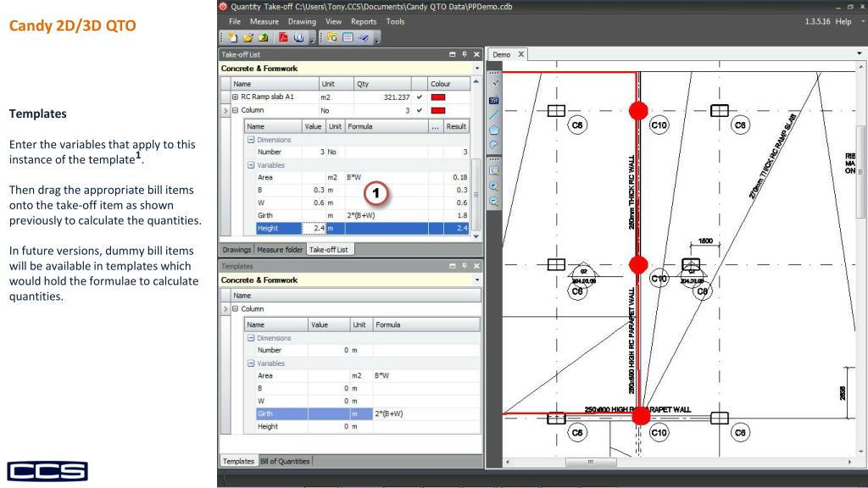The image size is (868, 488).
Task: Open the Take-off List Concrete & Formwork dropdown
Action: [x=477, y=69]
